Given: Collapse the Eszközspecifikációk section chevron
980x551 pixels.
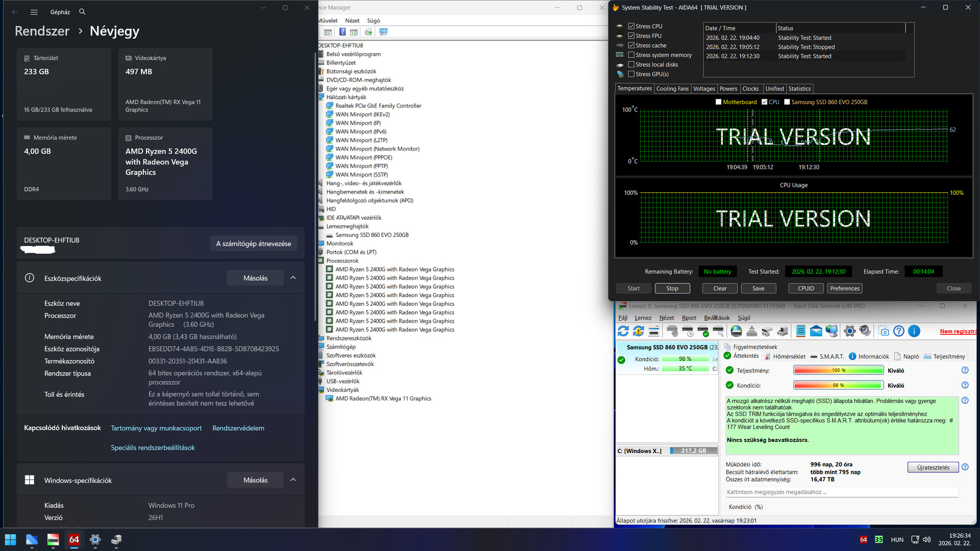Looking at the screenshot, I should (293, 278).
